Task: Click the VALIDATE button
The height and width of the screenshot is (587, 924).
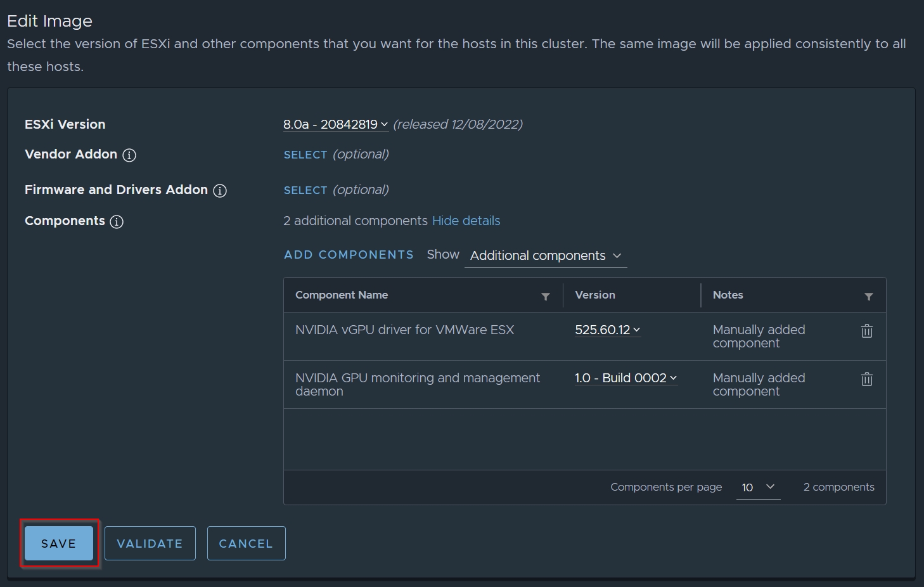Action: click(x=150, y=543)
